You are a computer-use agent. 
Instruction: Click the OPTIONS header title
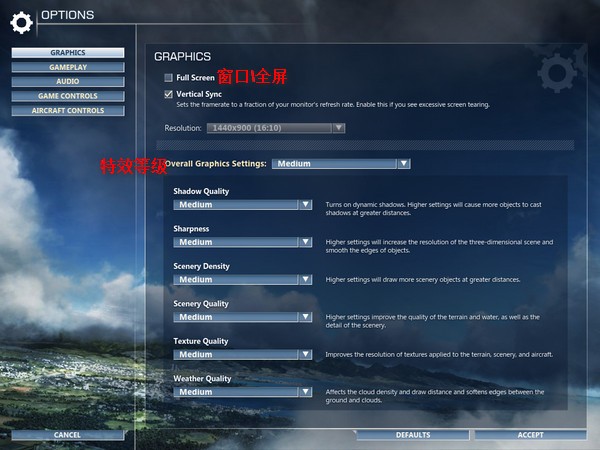coord(68,15)
